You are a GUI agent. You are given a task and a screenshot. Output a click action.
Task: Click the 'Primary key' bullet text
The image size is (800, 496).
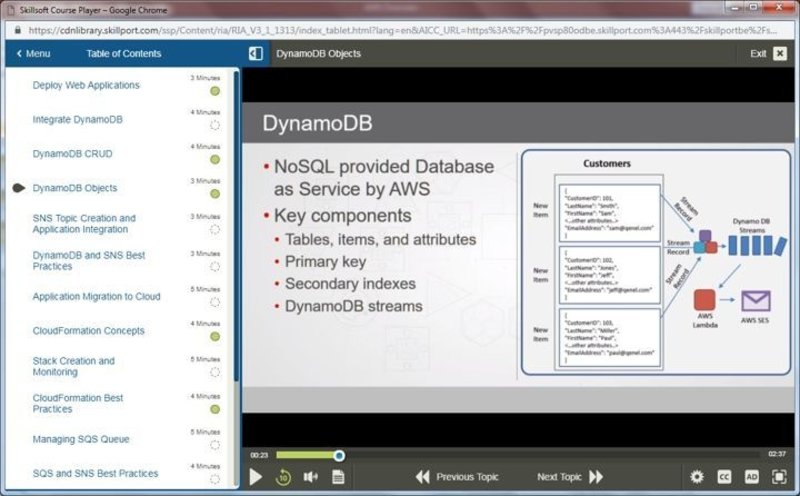click(x=326, y=262)
